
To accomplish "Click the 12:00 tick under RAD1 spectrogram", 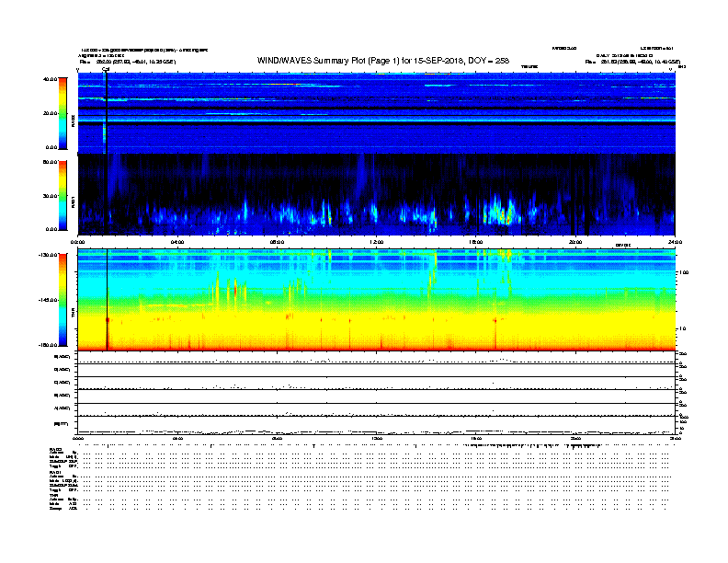I will pos(377,242).
